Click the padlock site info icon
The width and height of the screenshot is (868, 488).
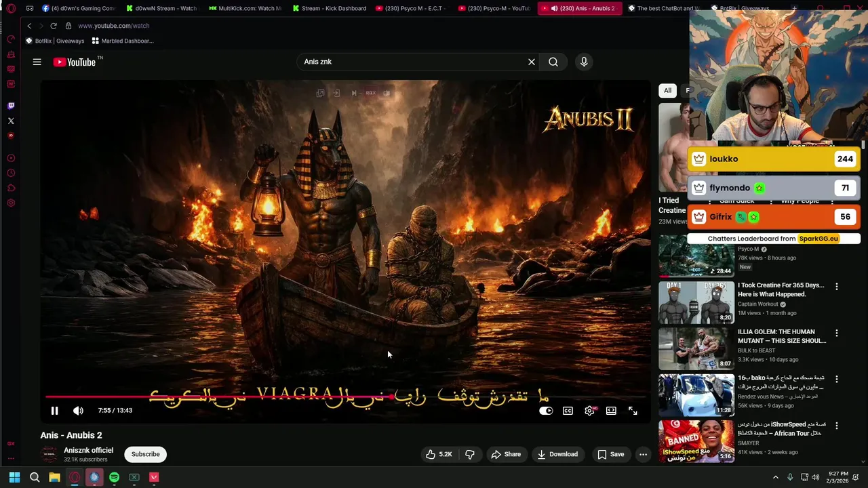coord(68,26)
